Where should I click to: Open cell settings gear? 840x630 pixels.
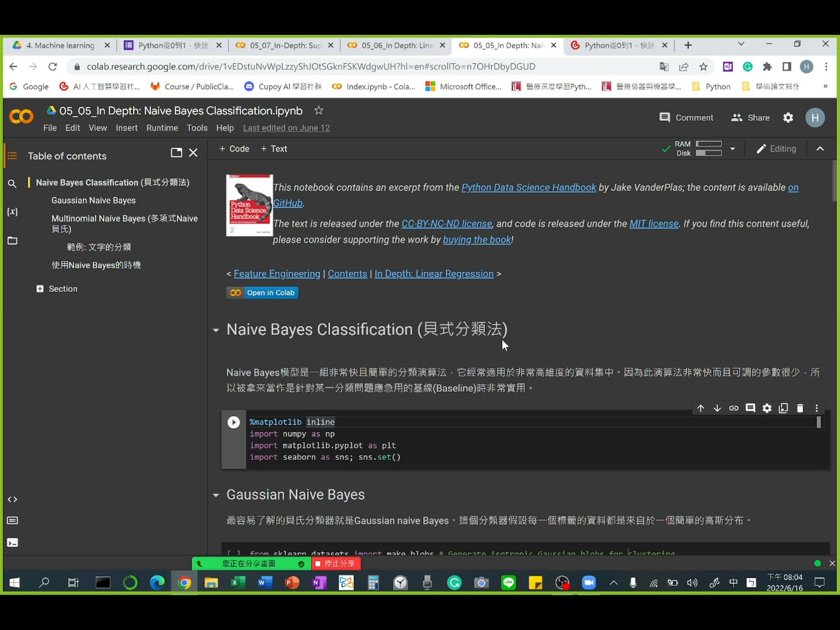767,408
